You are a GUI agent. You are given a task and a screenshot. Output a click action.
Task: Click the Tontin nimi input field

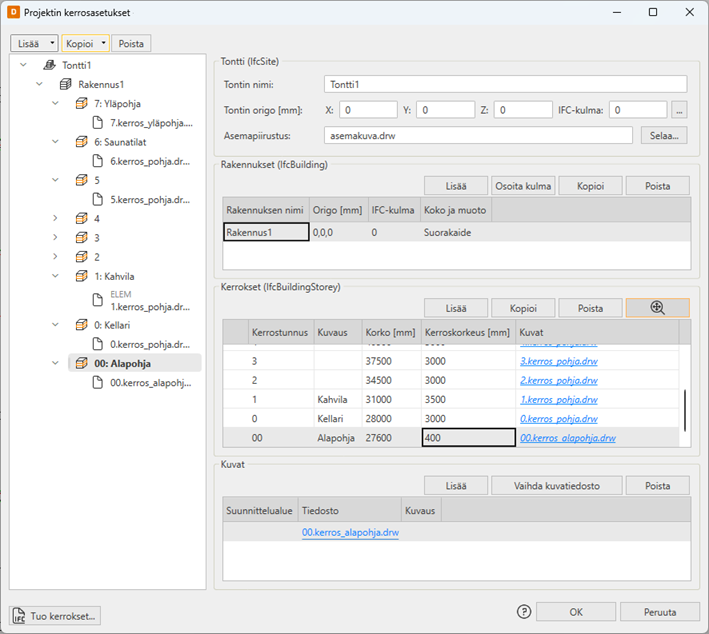click(505, 84)
